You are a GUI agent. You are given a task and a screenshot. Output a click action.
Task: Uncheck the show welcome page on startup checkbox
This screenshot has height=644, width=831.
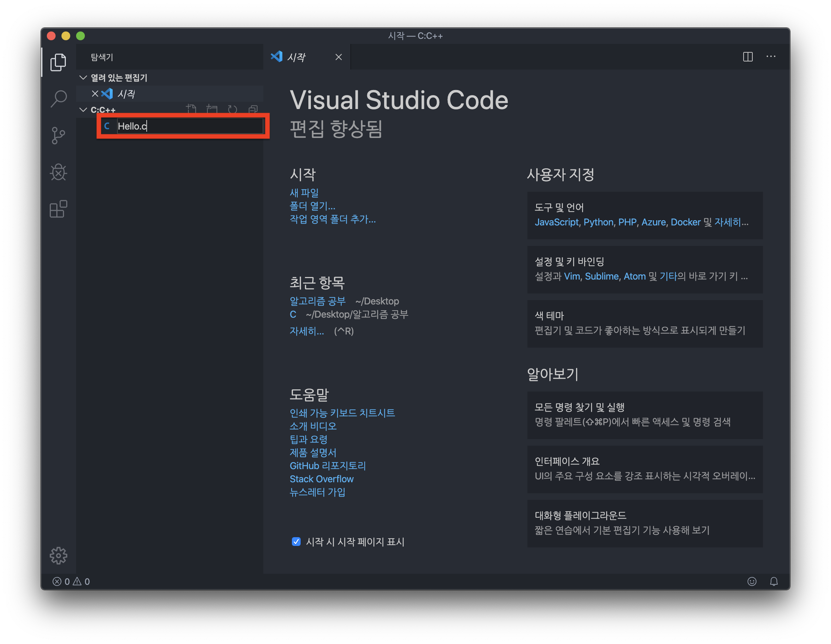pyautogui.click(x=296, y=541)
